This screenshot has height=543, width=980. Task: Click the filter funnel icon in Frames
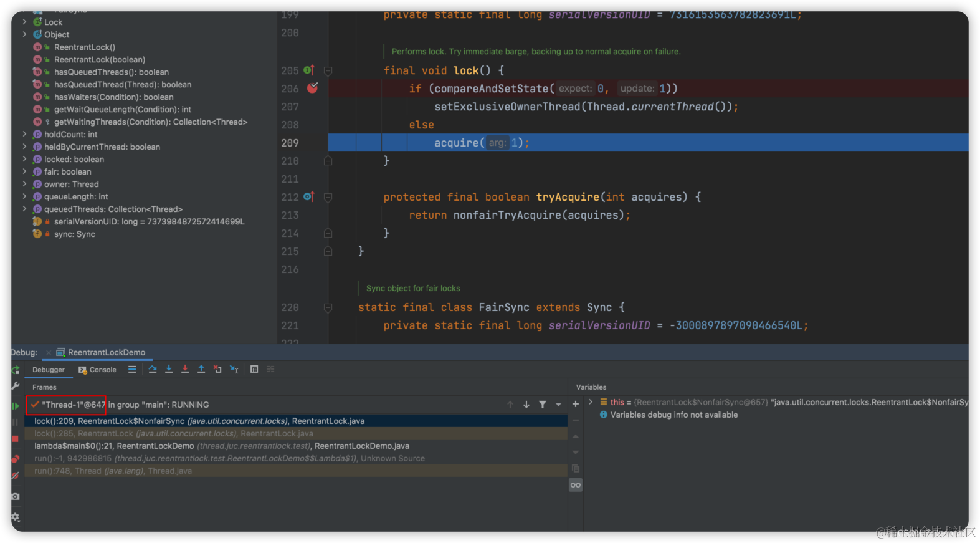pos(543,405)
